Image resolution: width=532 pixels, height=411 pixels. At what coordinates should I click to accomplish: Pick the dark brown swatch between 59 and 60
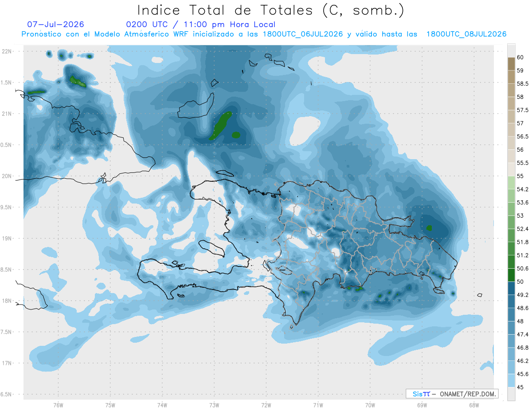click(511, 64)
